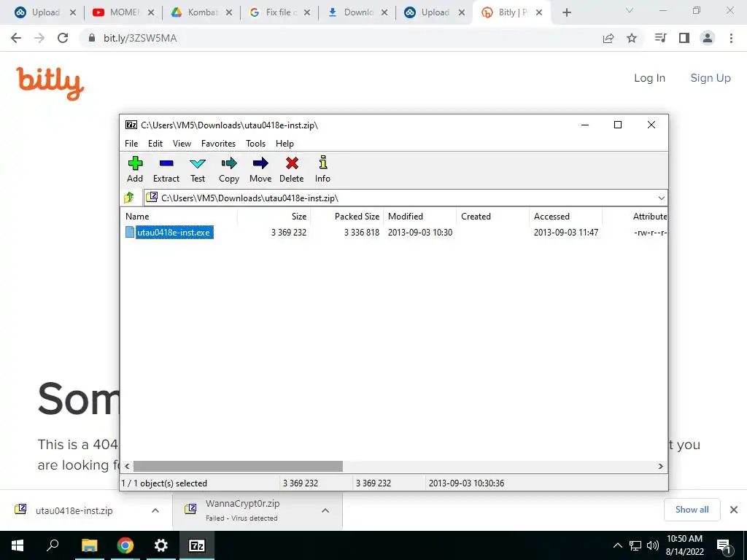Switch to the Kombat Google Drive tab

(x=201, y=12)
